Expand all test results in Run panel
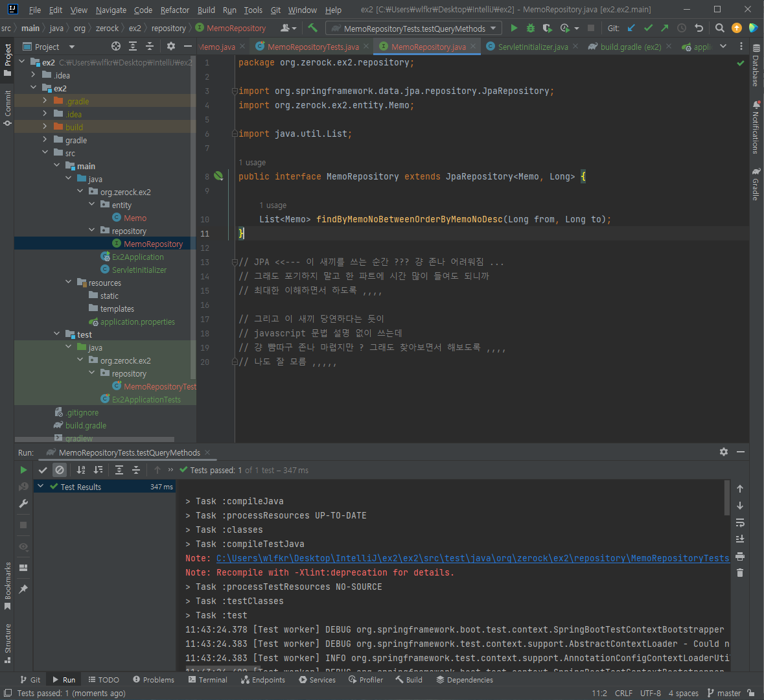 (119, 470)
